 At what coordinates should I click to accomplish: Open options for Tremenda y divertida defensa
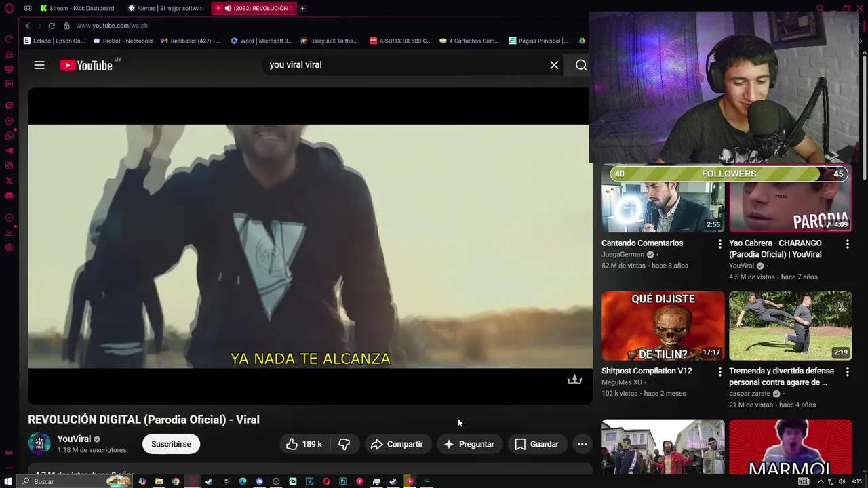click(848, 371)
